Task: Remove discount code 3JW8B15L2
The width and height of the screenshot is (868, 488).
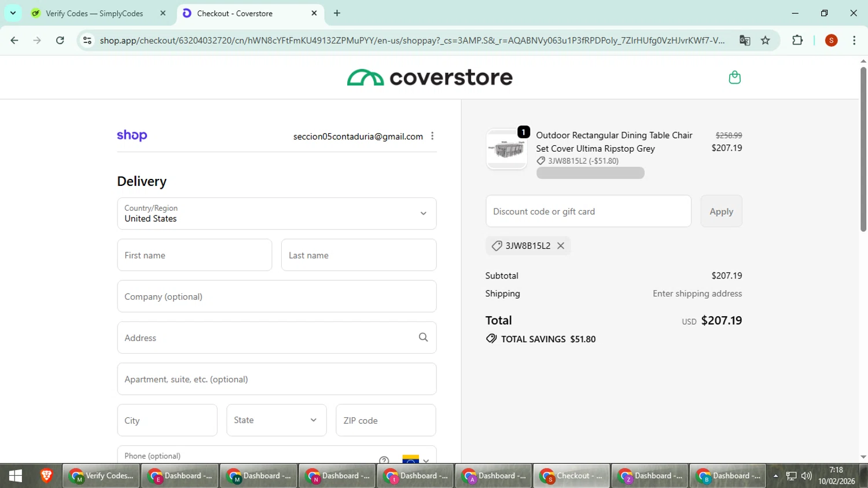Action: click(x=561, y=245)
